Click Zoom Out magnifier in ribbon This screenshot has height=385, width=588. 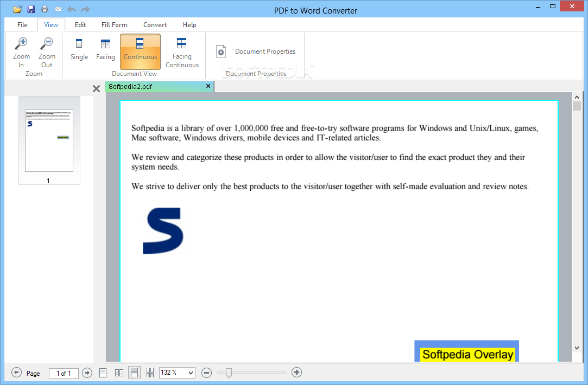[47, 53]
